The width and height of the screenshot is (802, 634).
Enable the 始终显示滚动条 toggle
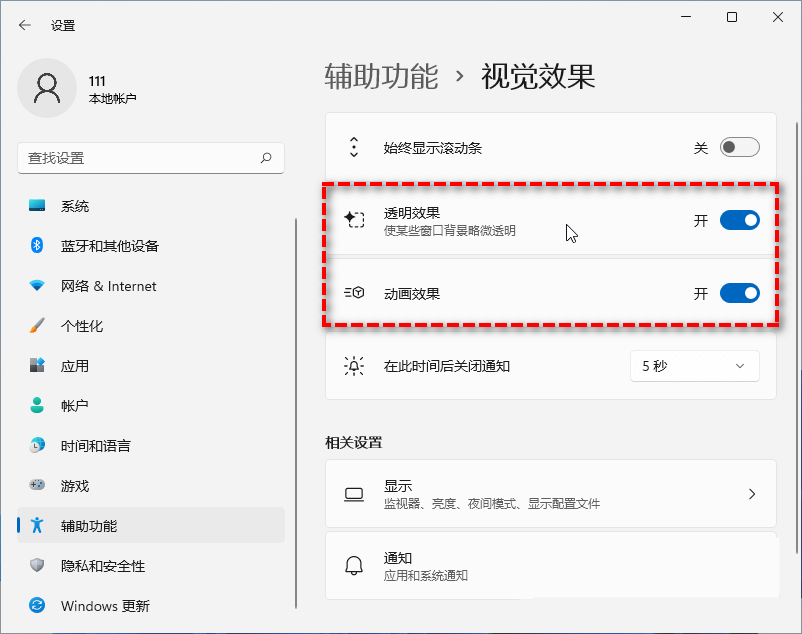pyautogui.click(x=739, y=148)
